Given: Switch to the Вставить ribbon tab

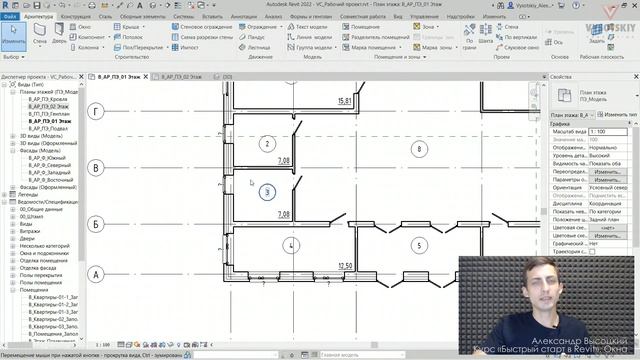Looking at the screenshot, I should pyautogui.click(x=212, y=16).
